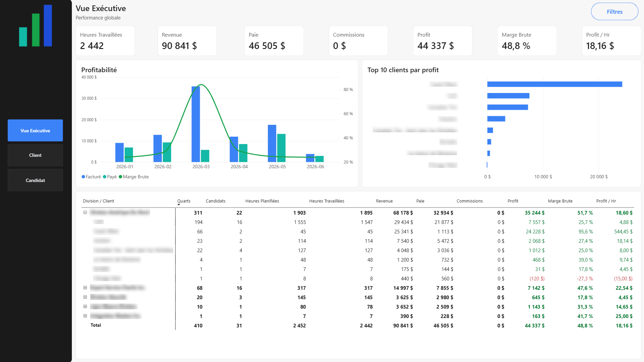Open the Filtres panel

[614, 12]
